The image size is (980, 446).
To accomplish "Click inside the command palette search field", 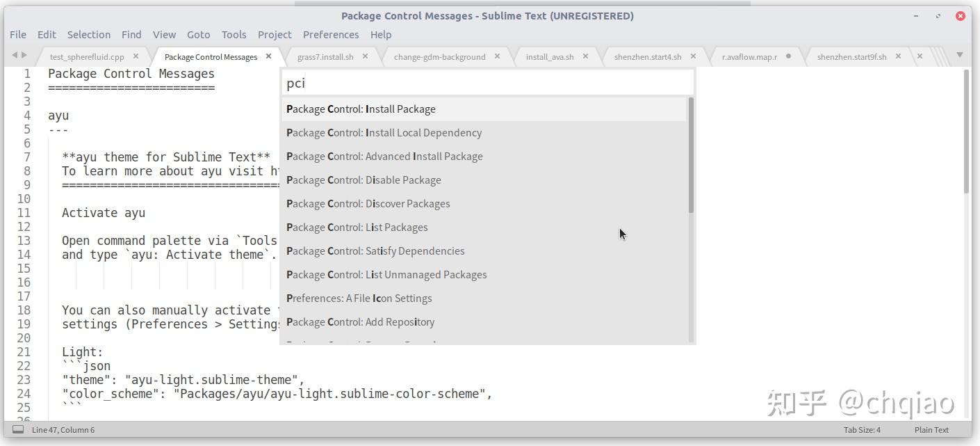I will [x=487, y=82].
